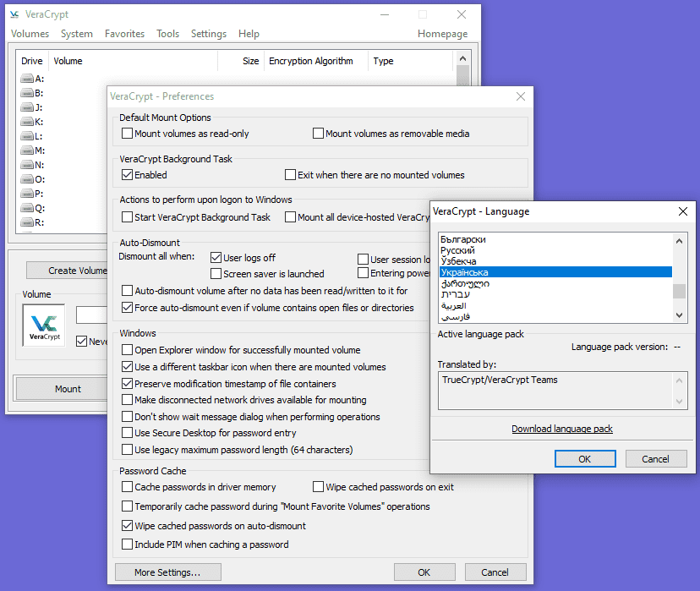Click Encryption Algorithm column header
This screenshot has width=700, height=591.
coord(316,61)
